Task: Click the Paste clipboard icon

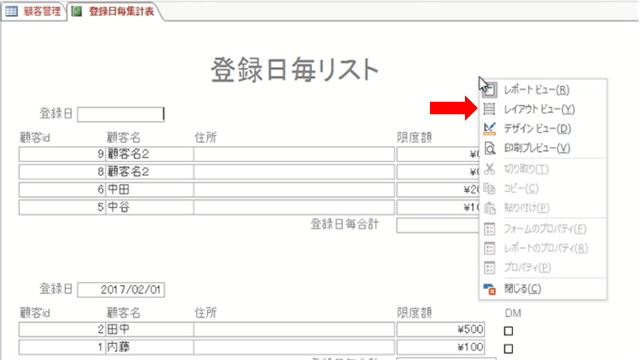Action: click(x=489, y=208)
